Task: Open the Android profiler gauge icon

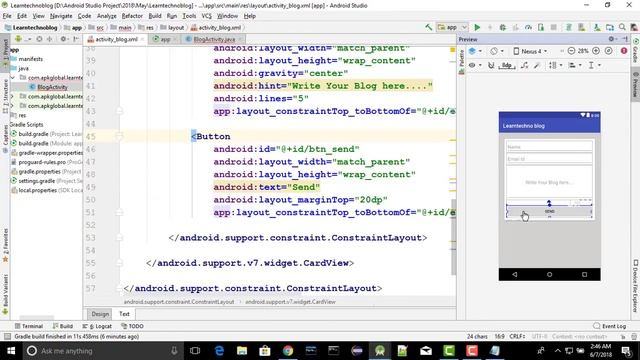Action: [528, 27]
